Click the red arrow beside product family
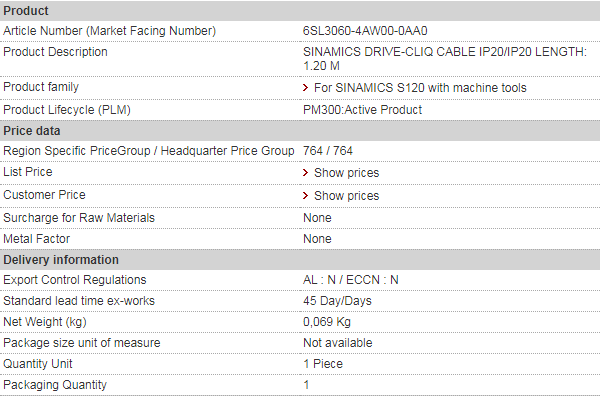The width and height of the screenshot is (601, 396). (x=305, y=88)
